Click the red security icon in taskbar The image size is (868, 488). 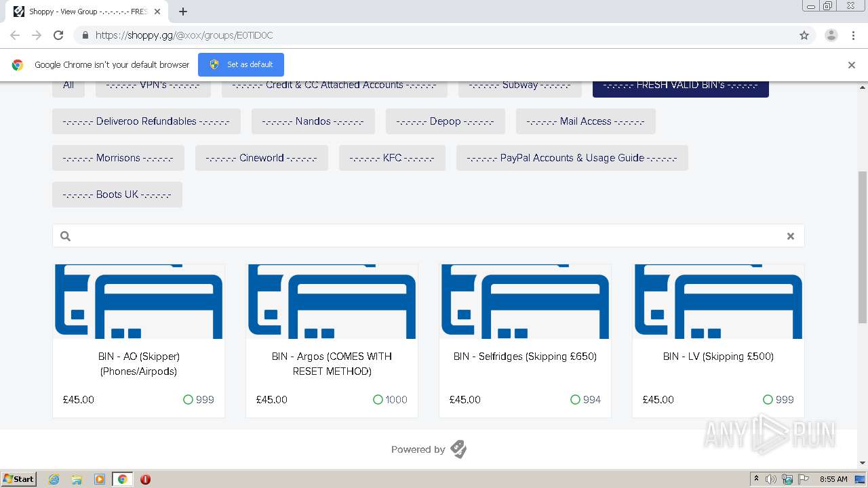coord(145,479)
